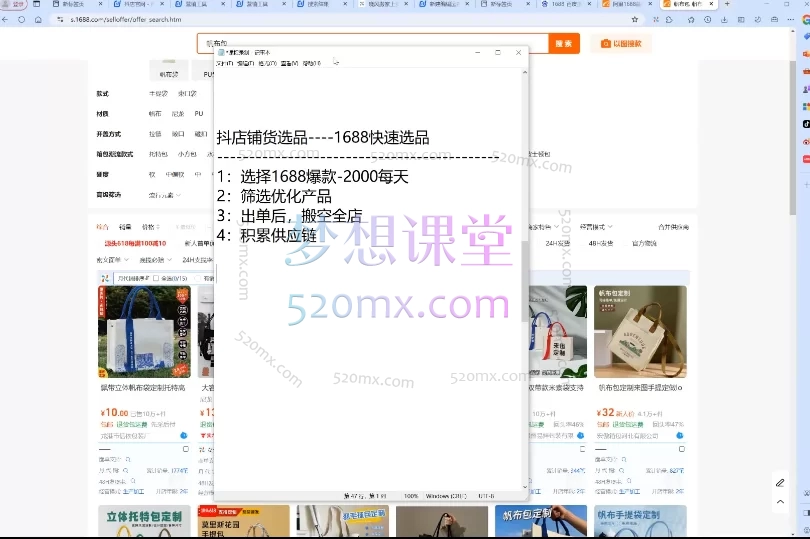
Task: Click sidebar plus icon to add app
Action: (806, 184)
